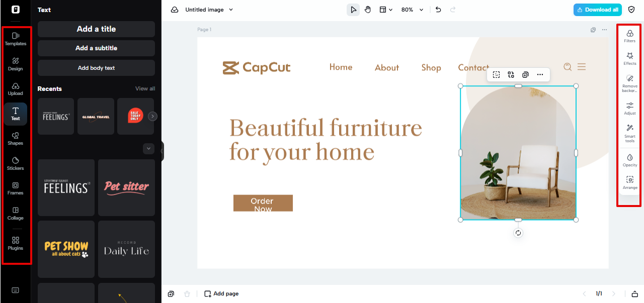
Task: Open the floating toolbar more options menu
Action: [540, 74]
